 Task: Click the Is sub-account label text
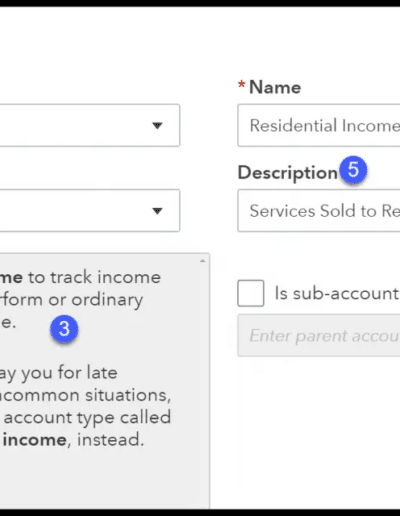click(x=337, y=293)
